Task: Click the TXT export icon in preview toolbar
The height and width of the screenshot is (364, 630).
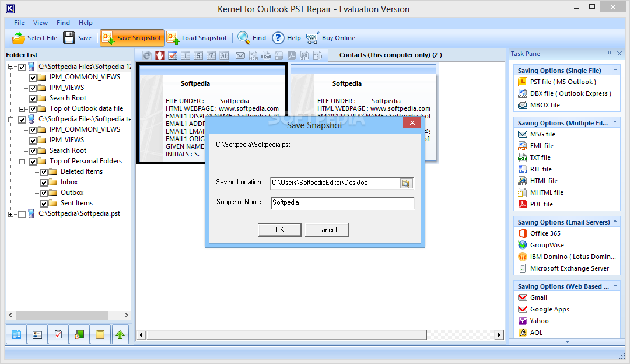Action: coord(266,55)
